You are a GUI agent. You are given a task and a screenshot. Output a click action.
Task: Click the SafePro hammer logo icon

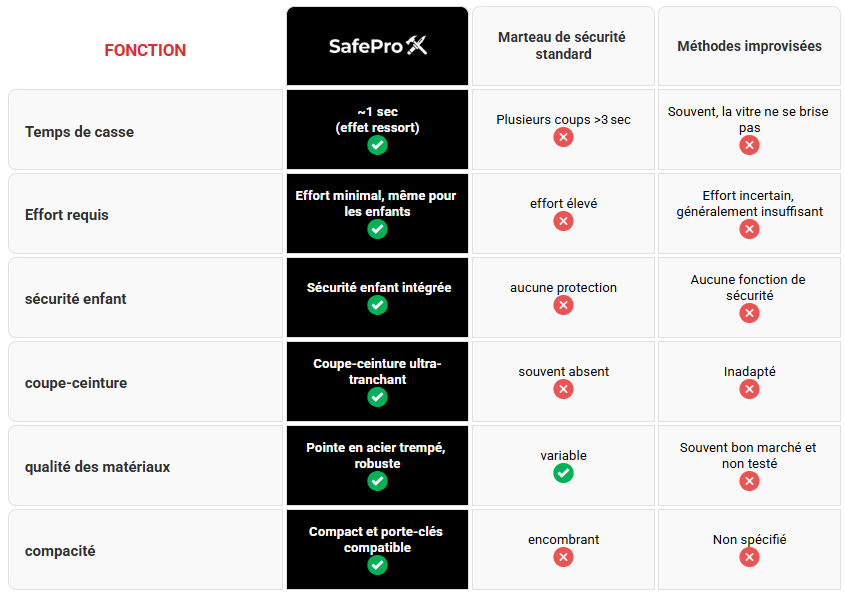(x=417, y=45)
